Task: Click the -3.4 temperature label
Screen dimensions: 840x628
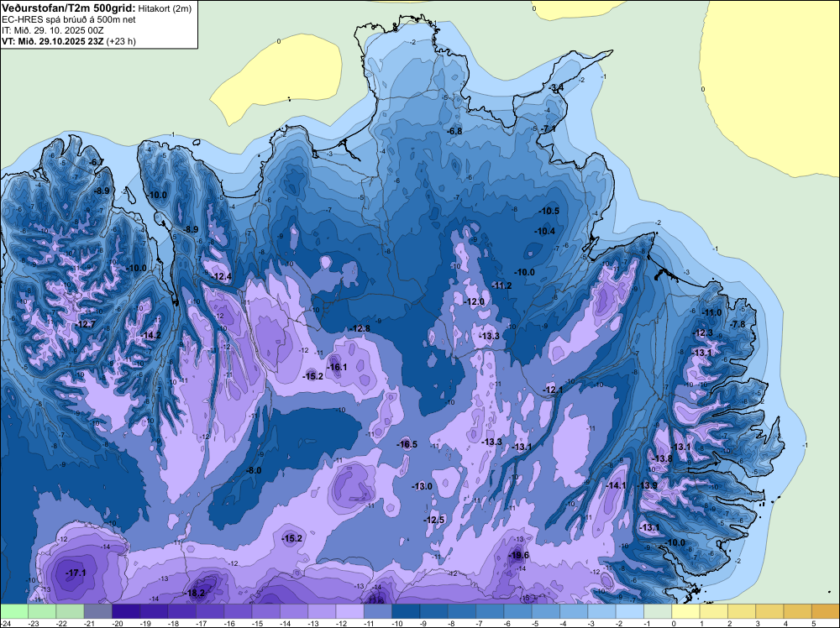Action: tap(556, 86)
